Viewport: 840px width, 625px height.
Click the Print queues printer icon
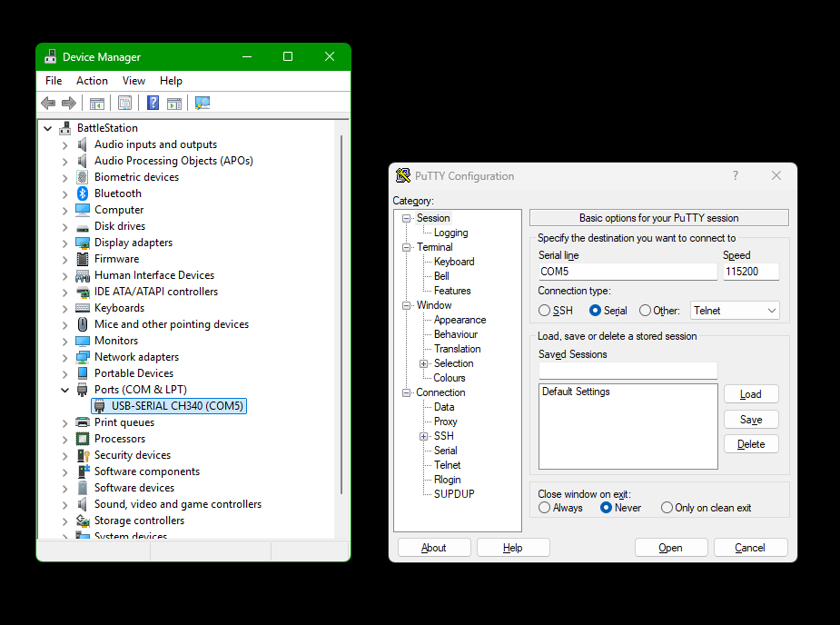(83, 422)
